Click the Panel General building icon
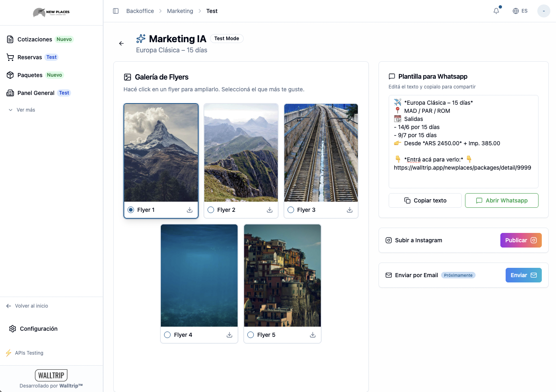The height and width of the screenshot is (392, 556). [10, 93]
